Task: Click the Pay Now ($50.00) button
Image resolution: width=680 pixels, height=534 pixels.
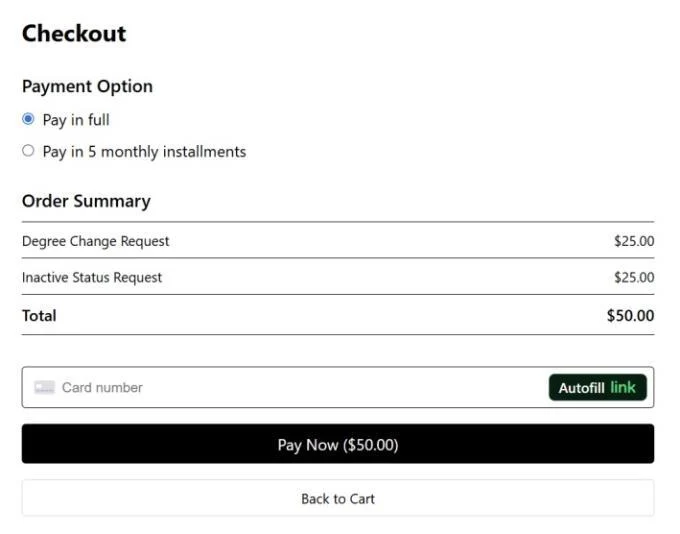Action: 338,444
